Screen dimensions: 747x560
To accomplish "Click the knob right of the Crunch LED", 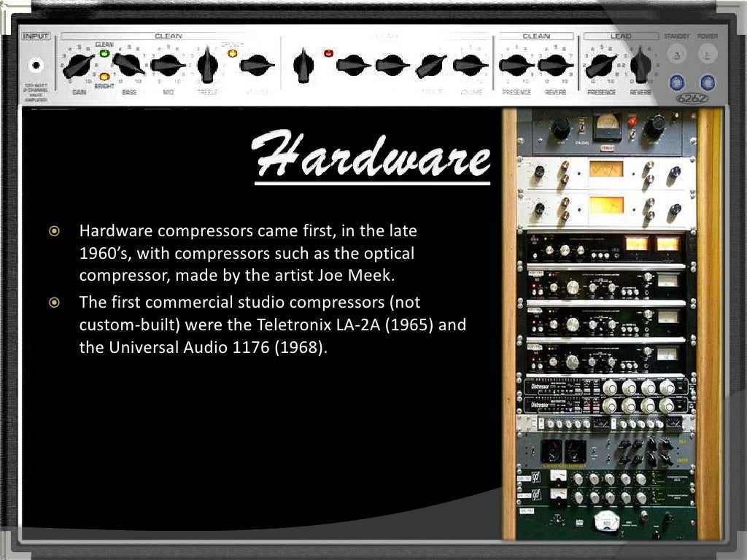I will coord(258,65).
